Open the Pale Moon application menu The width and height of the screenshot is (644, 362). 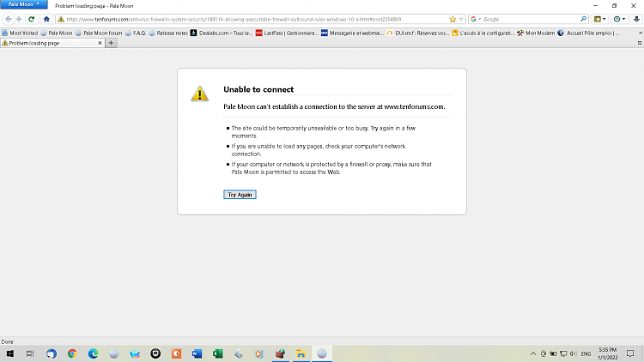(x=24, y=4)
